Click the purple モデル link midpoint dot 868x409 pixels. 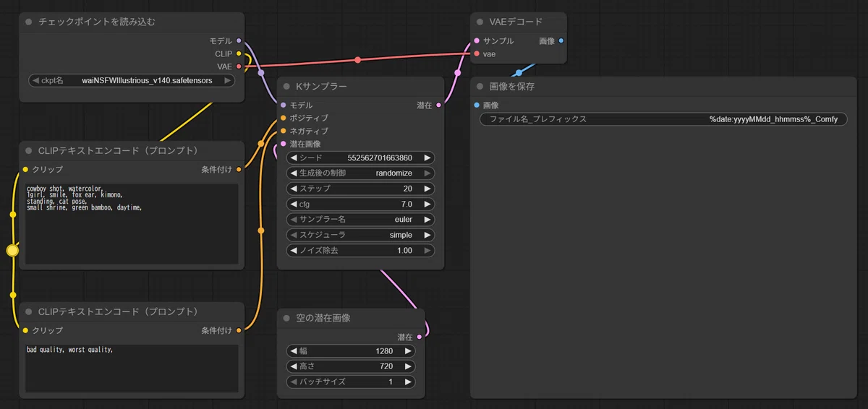(260, 73)
